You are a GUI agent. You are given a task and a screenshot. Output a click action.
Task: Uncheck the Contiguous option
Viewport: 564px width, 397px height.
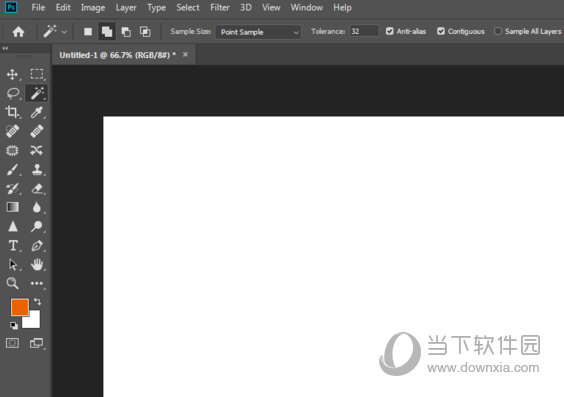[x=441, y=31]
